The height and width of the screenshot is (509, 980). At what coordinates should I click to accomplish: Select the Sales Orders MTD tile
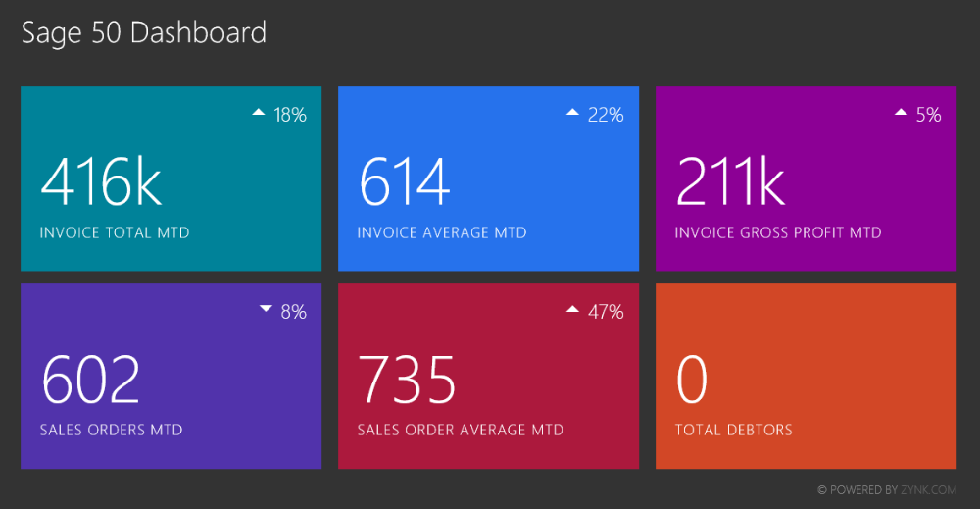point(171,376)
